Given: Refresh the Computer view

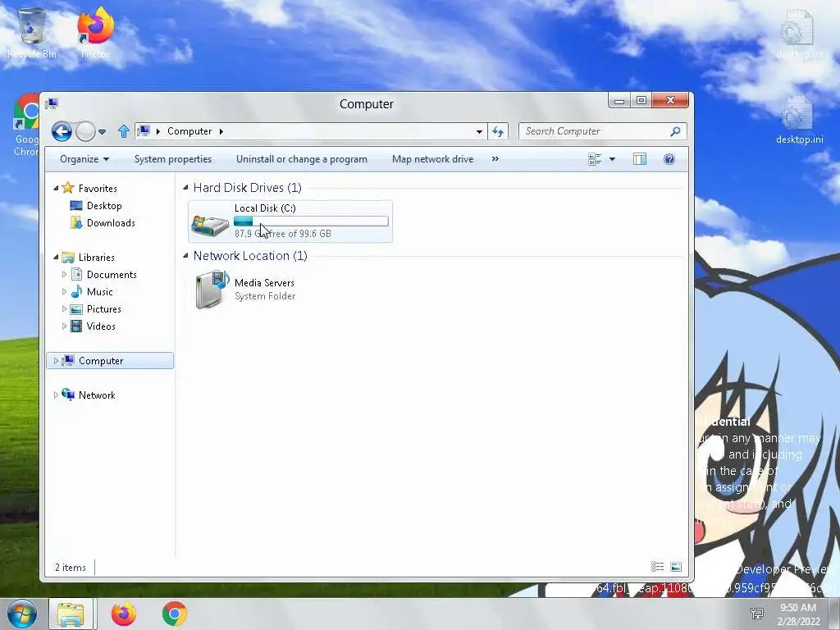Looking at the screenshot, I should pyautogui.click(x=498, y=131).
